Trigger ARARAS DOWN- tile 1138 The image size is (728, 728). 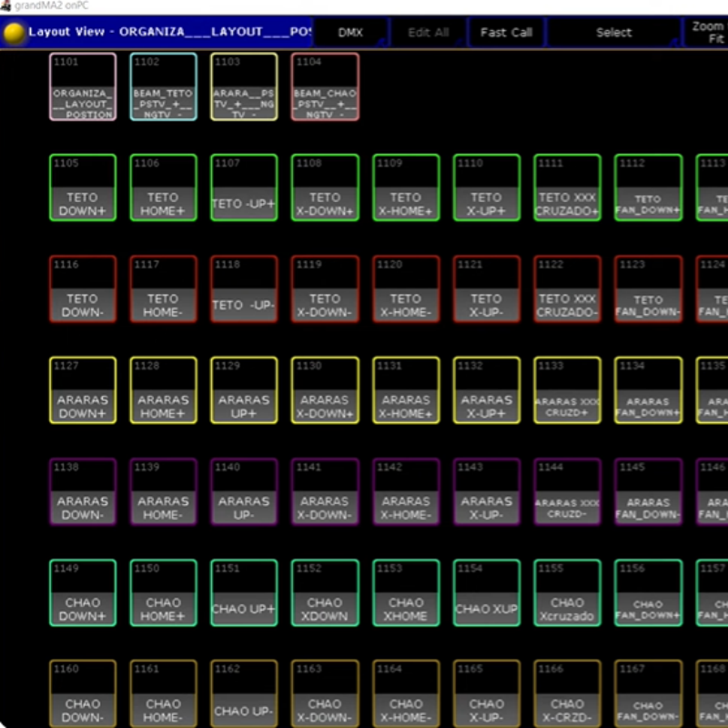(x=83, y=491)
